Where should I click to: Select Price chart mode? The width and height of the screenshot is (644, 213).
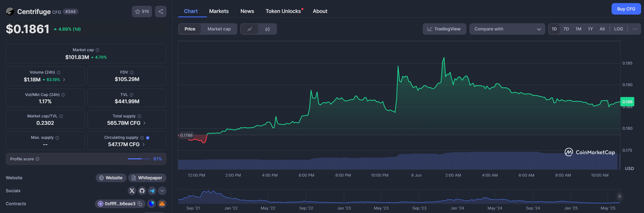point(190,29)
